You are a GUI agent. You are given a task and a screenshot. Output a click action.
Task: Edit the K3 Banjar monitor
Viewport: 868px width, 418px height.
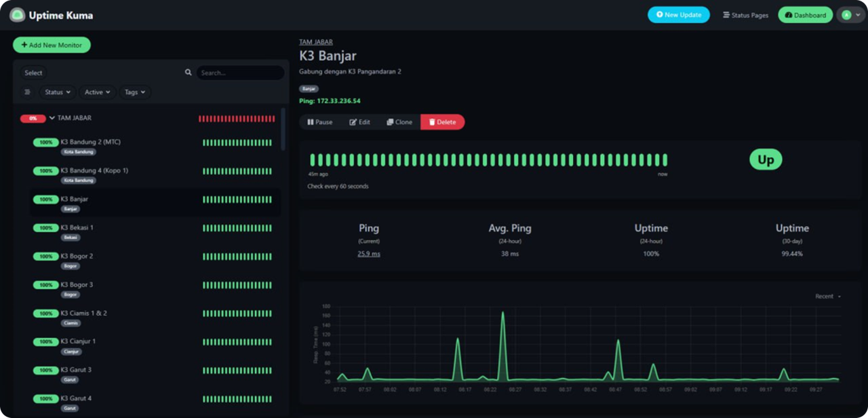tap(359, 122)
